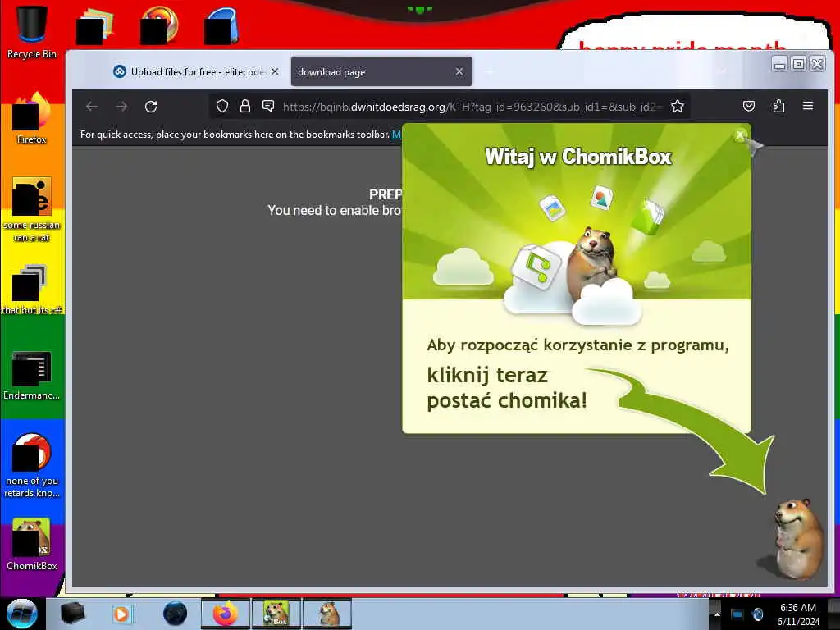
Task: Reload the current page
Action: pos(151,106)
